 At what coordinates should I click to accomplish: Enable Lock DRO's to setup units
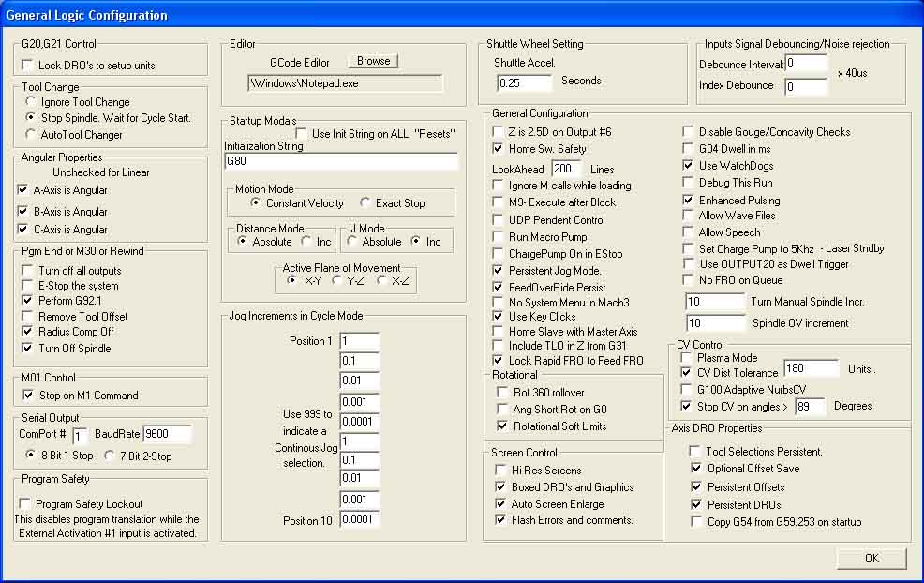click(x=27, y=65)
